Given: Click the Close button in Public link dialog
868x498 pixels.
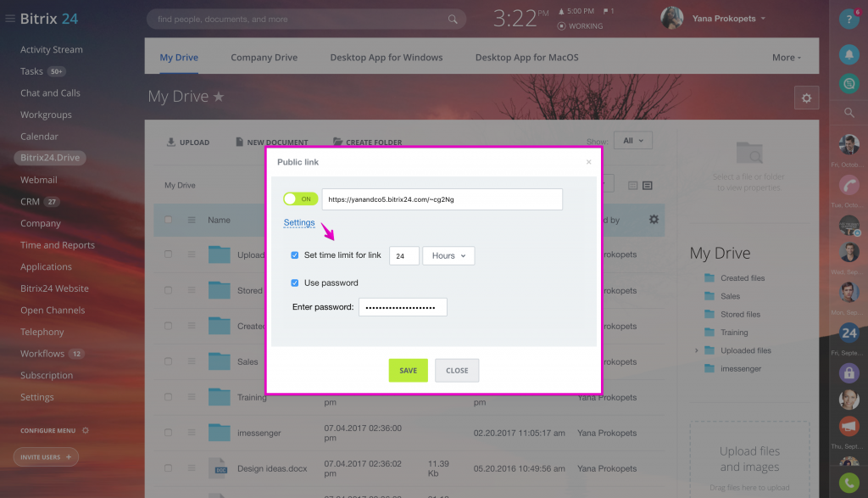Looking at the screenshot, I should [457, 371].
